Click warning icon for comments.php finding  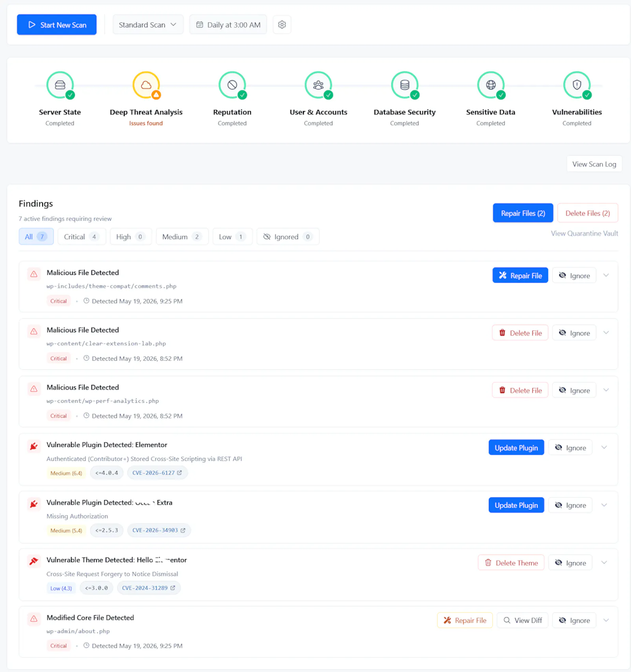tap(34, 274)
